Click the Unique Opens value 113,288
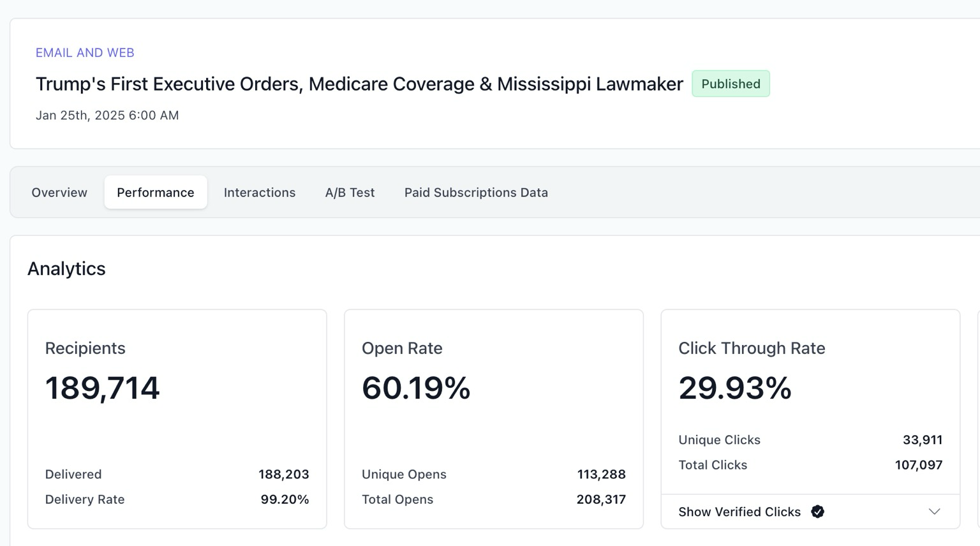The image size is (980, 546). [x=601, y=475]
